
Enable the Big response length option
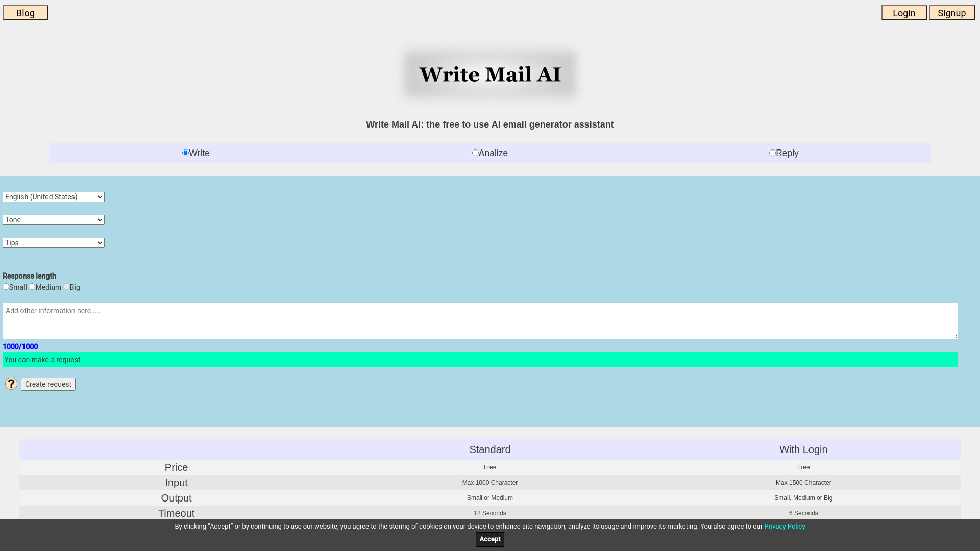[x=66, y=287]
